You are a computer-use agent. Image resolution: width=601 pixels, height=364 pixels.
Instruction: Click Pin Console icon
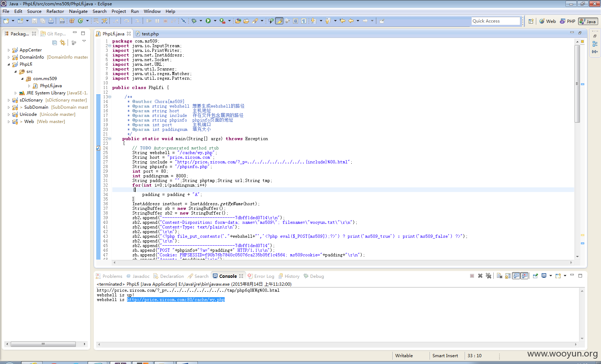[536, 276]
